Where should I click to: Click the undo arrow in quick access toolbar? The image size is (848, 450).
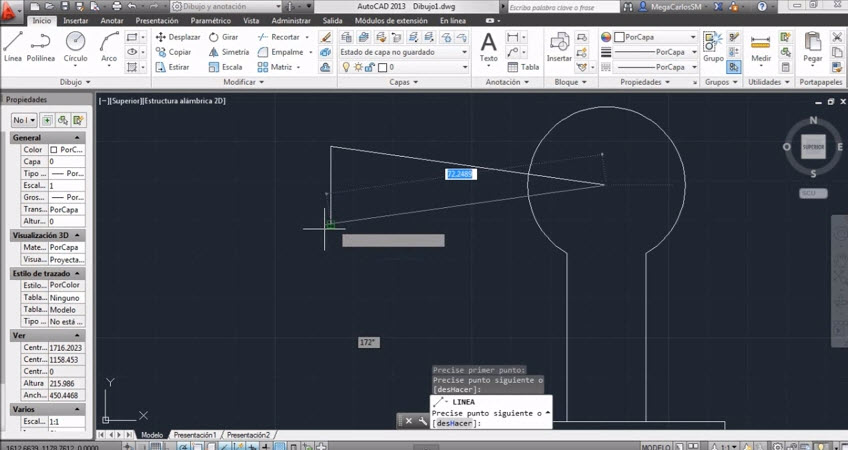(x=132, y=6)
